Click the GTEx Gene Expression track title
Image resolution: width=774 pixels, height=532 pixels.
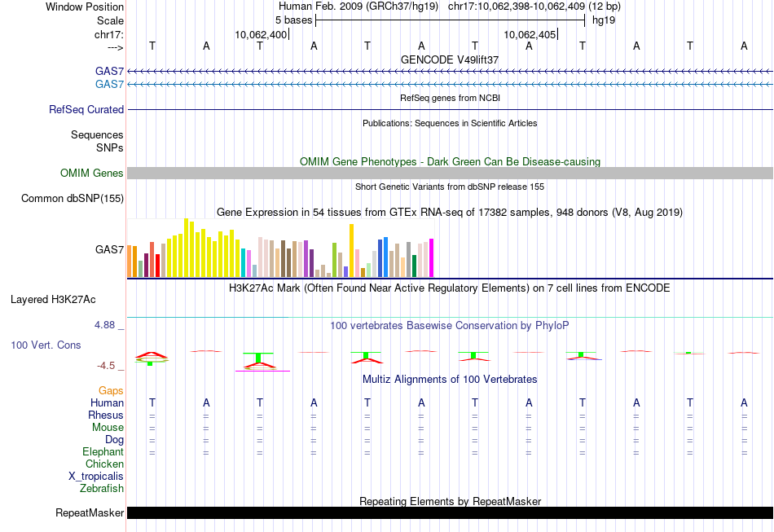(450, 212)
